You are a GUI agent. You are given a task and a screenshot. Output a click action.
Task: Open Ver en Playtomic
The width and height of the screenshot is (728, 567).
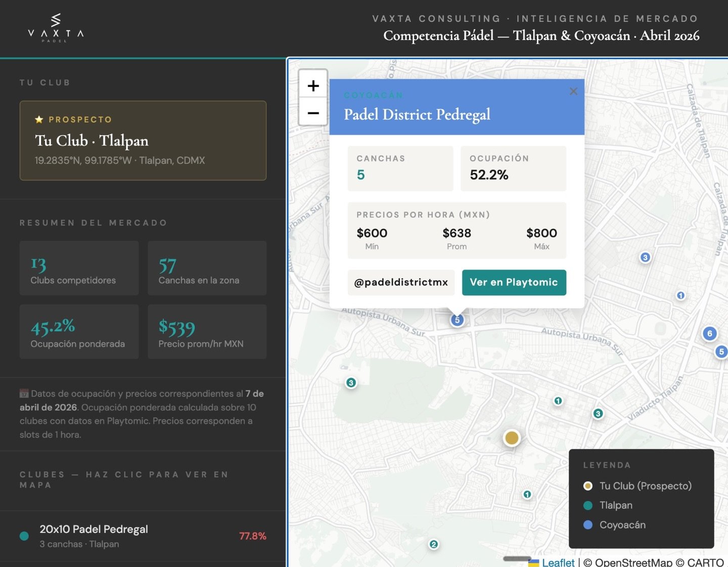tap(514, 282)
